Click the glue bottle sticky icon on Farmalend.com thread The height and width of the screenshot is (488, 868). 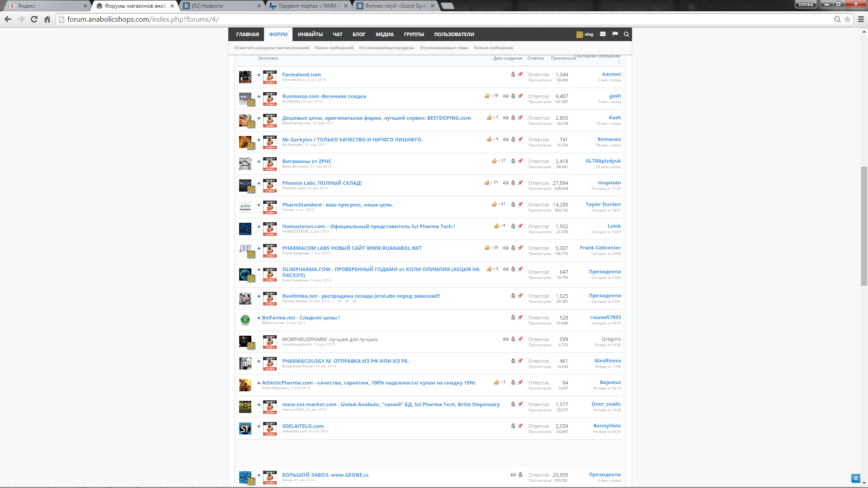513,74
